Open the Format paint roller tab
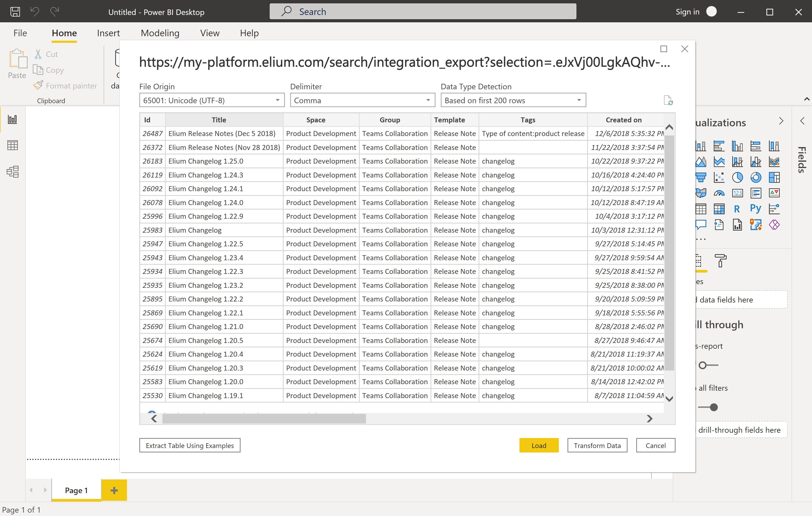Screen dimensions: 812x516 pyautogui.click(x=720, y=260)
